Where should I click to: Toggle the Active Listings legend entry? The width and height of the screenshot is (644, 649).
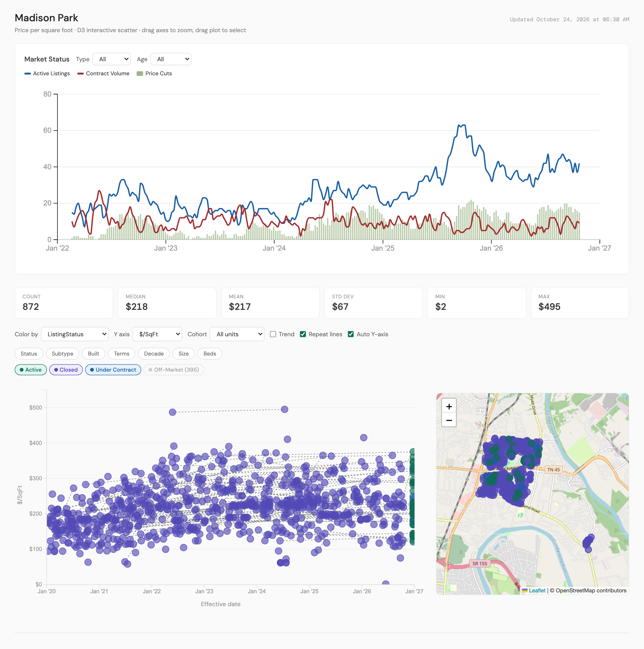coord(47,74)
